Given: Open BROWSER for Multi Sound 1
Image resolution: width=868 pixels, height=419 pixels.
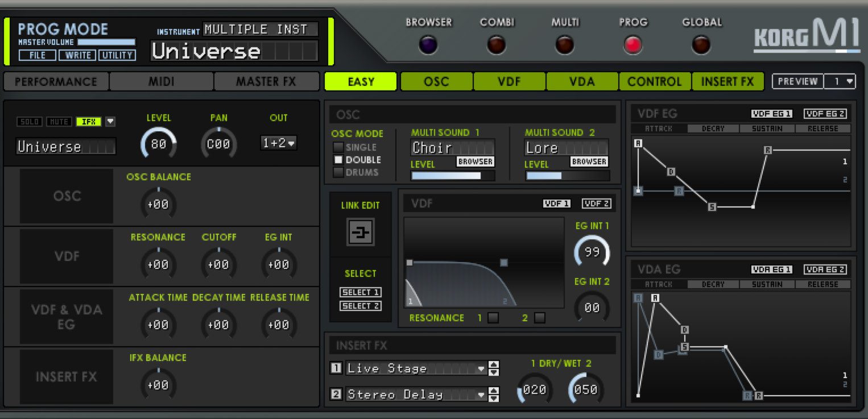Looking at the screenshot, I should (476, 161).
